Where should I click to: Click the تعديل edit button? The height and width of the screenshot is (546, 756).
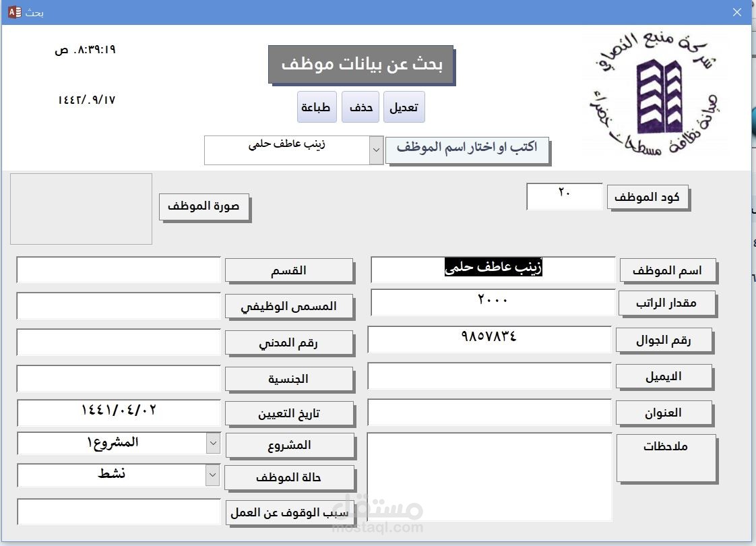[x=404, y=107]
